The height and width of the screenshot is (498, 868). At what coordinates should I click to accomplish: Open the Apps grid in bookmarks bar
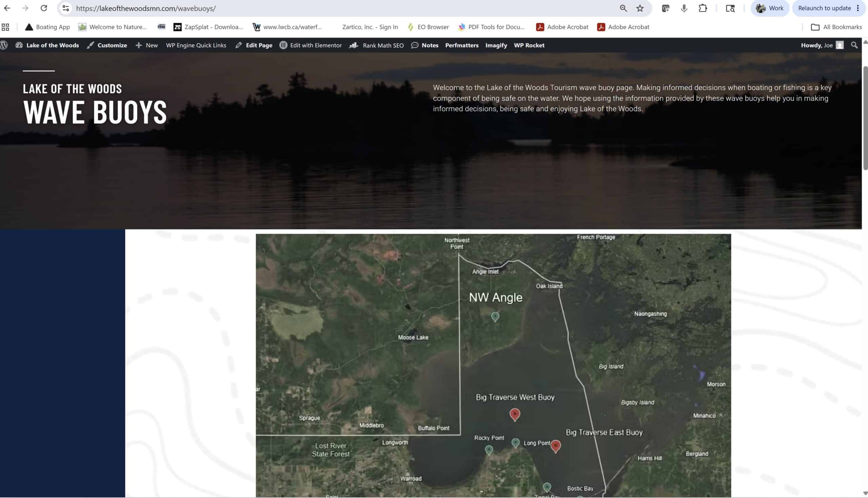5,27
